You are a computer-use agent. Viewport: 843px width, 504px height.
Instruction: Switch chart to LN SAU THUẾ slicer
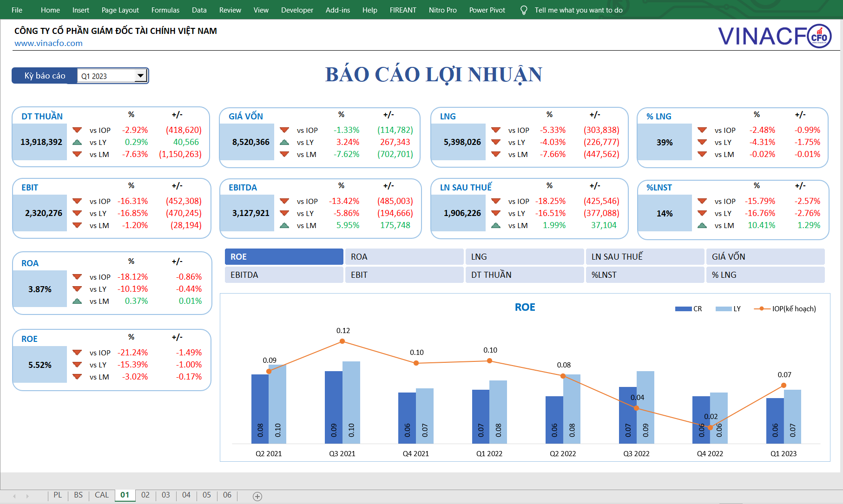click(645, 257)
